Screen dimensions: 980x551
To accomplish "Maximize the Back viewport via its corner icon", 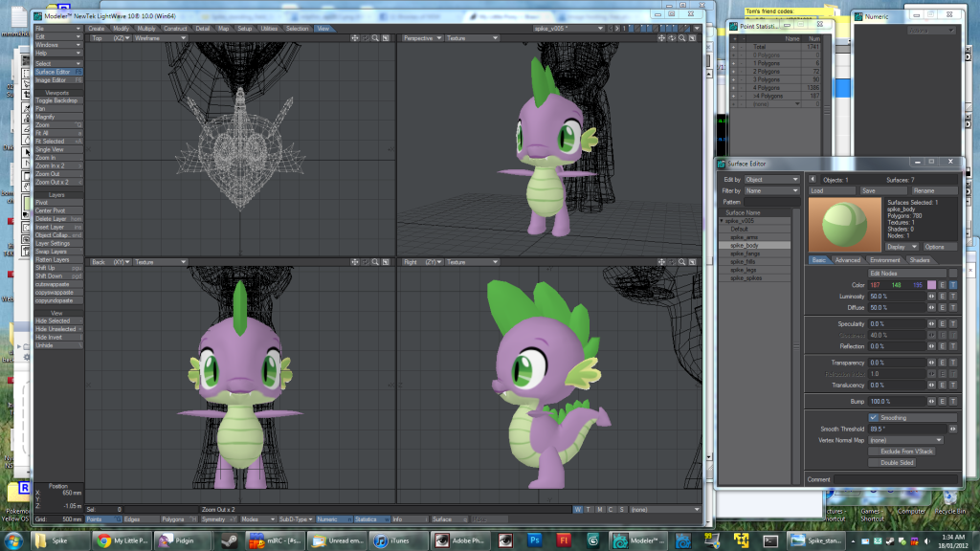I will point(386,262).
